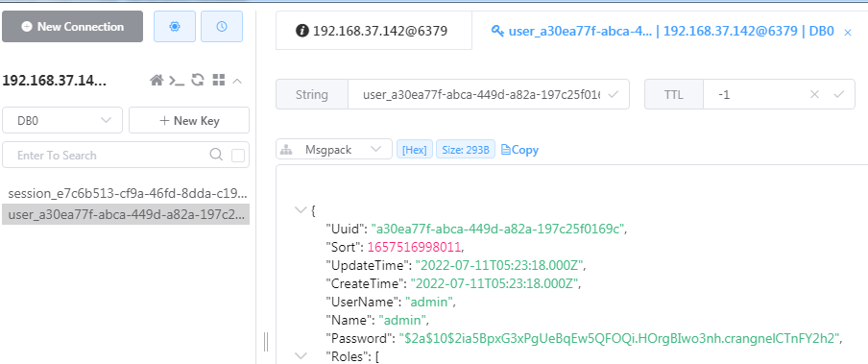Open the Msgpack format dropdown
Image resolution: width=868 pixels, height=364 pixels.
click(x=334, y=150)
